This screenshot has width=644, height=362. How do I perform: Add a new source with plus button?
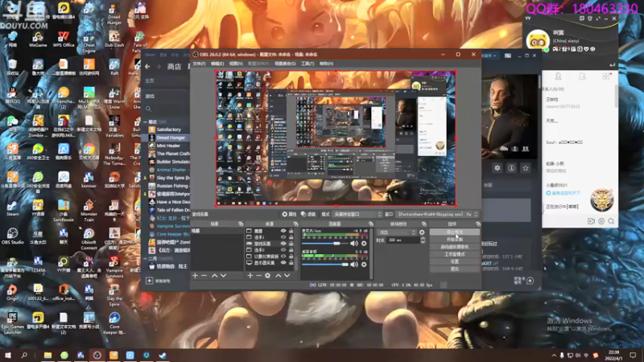(x=250, y=275)
